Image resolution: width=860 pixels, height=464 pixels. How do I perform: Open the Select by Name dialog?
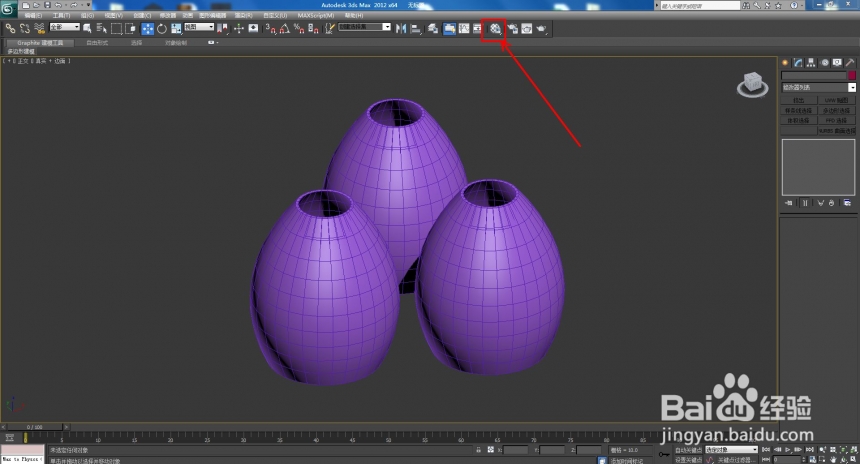click(x=101, y=28)
